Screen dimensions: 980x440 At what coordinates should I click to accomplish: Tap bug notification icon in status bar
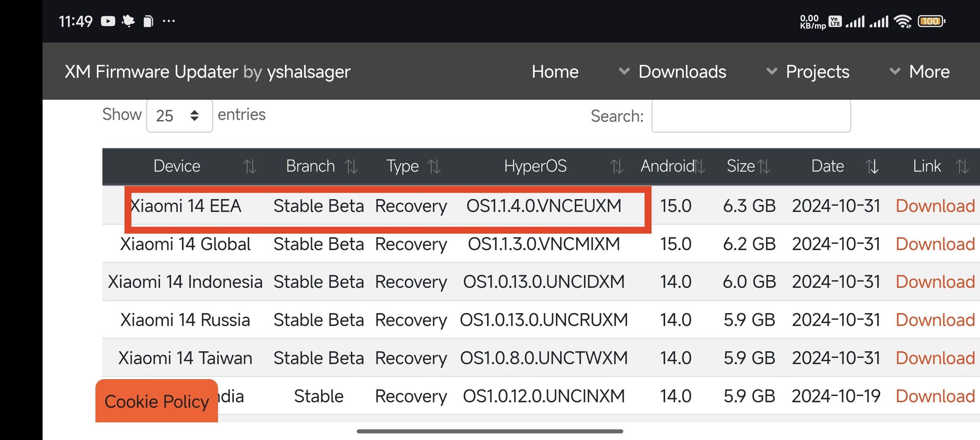[x=128, y=21]
